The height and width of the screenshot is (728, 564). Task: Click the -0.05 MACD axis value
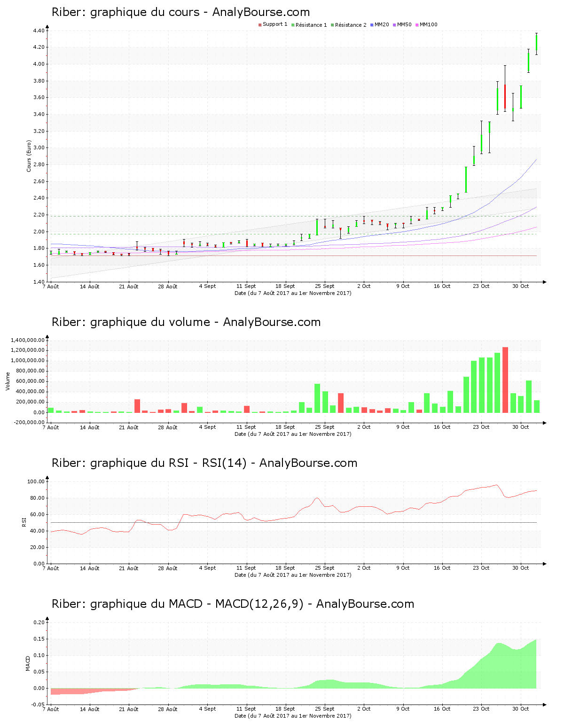coord(38,705)
